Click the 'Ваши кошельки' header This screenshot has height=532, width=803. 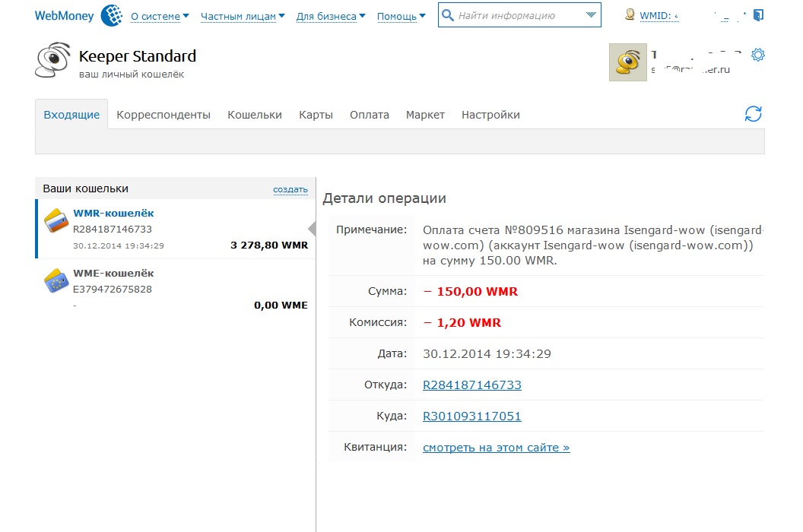85,188
